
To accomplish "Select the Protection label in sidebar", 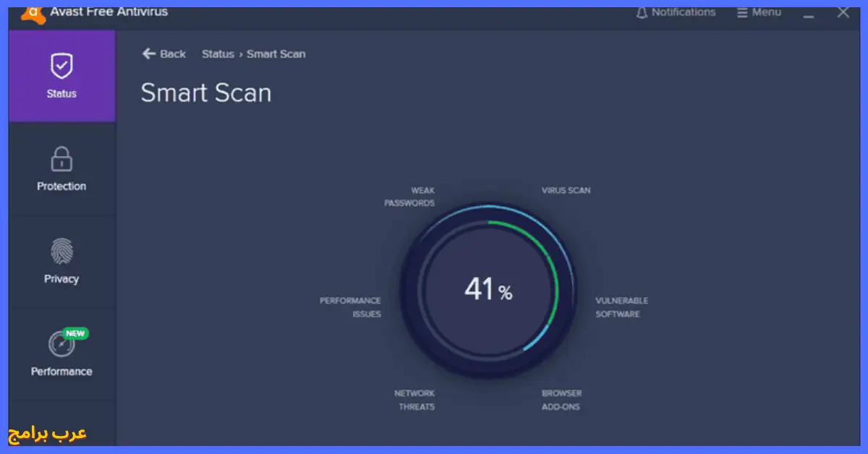I will tap(61, 186).
